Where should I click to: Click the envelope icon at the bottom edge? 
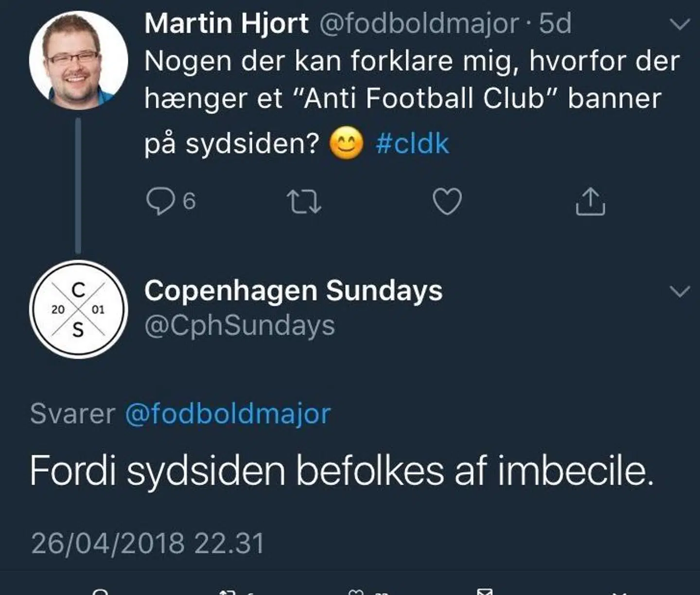point(485,591)
